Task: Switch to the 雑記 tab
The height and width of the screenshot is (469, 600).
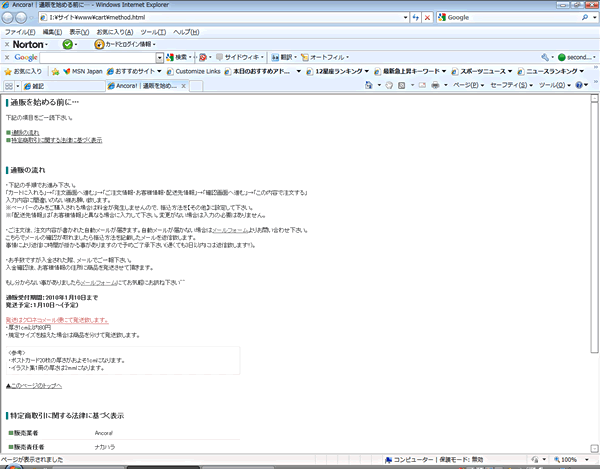Action: (x=64, y=86)
